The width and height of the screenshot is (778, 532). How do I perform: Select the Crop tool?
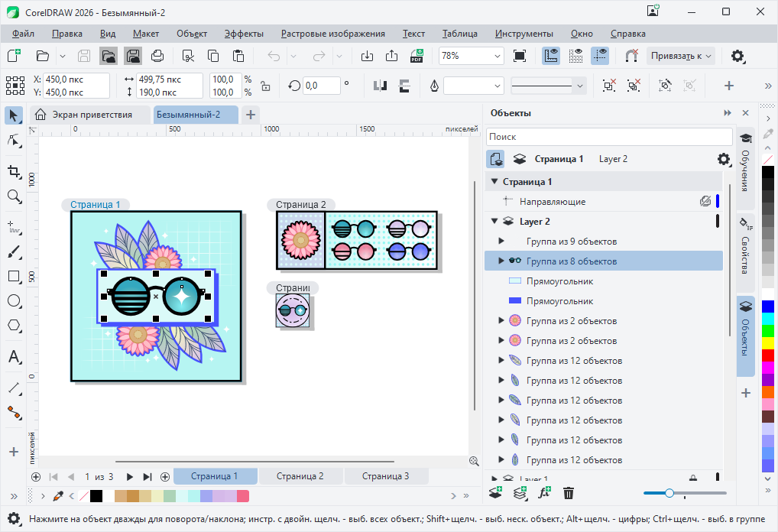[x=14, y=172]
